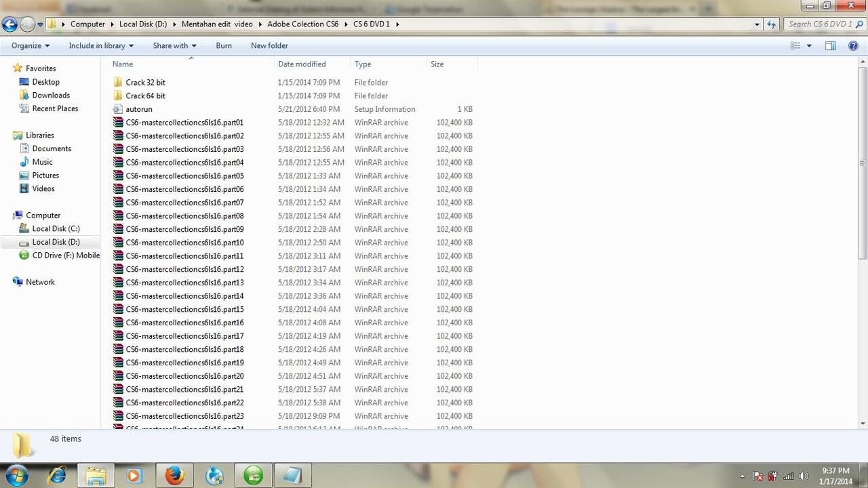Open recent pages dropdown beside Forward button

click(x=40, y=24)
